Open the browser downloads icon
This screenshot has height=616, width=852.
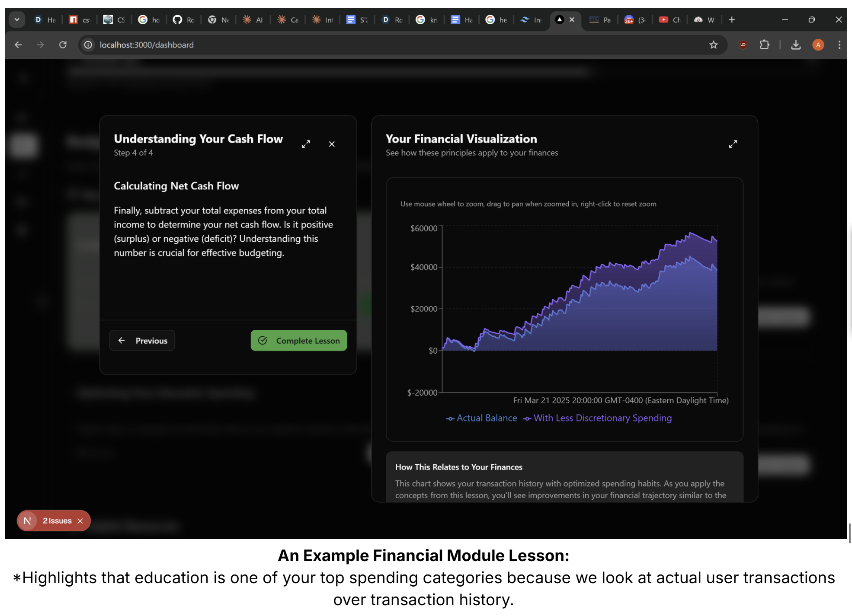795,45
